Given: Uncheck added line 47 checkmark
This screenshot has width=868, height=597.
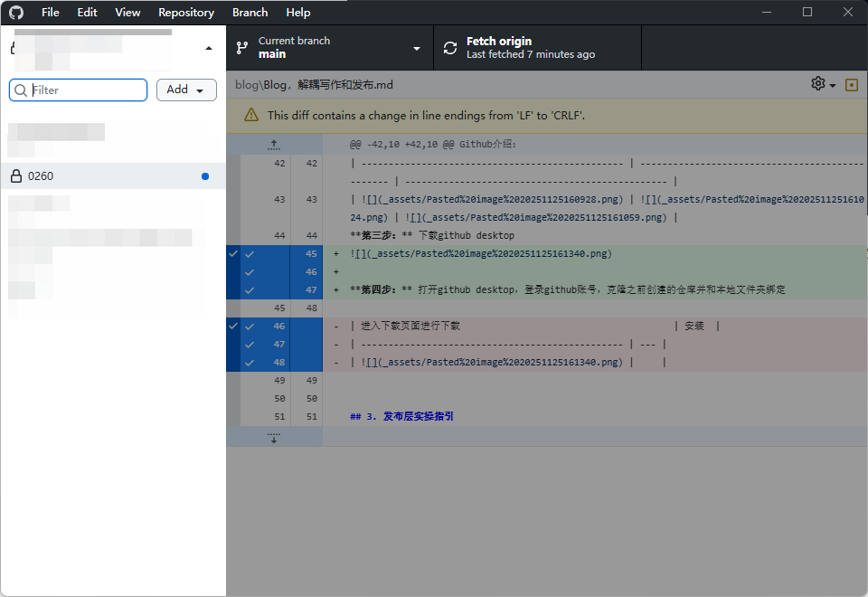Looking at the screenshot, I should pyautogui.click(x=250, y=290).
